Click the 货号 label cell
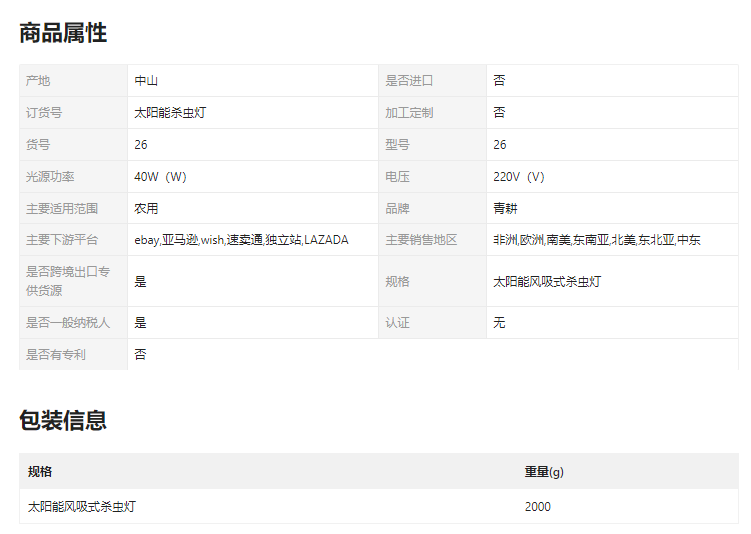The width and height of the screenshot is (751, 534). pos(38,145)
